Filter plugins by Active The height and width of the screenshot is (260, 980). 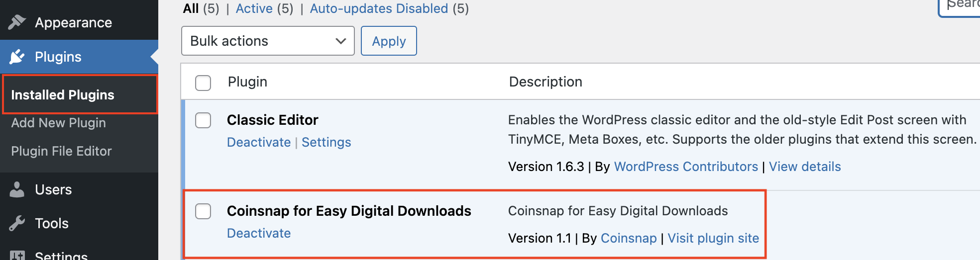click(254, 8)
